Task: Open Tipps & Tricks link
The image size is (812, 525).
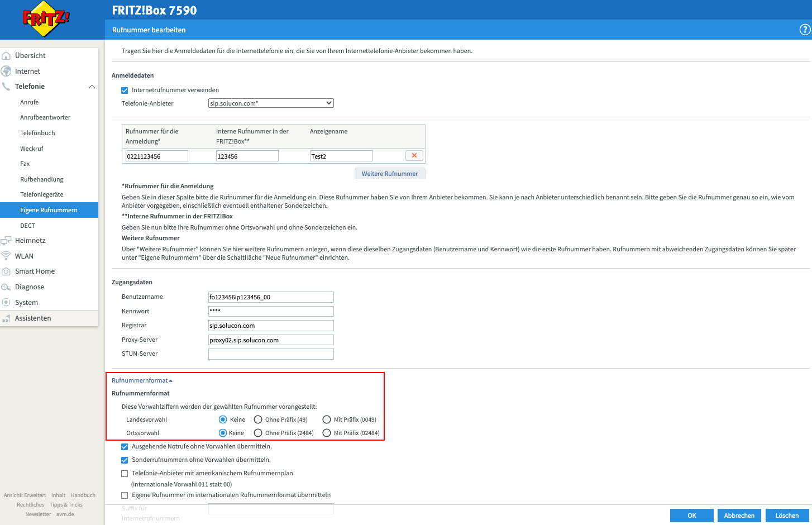Action: pyautogui.click(x=66, y=505)
